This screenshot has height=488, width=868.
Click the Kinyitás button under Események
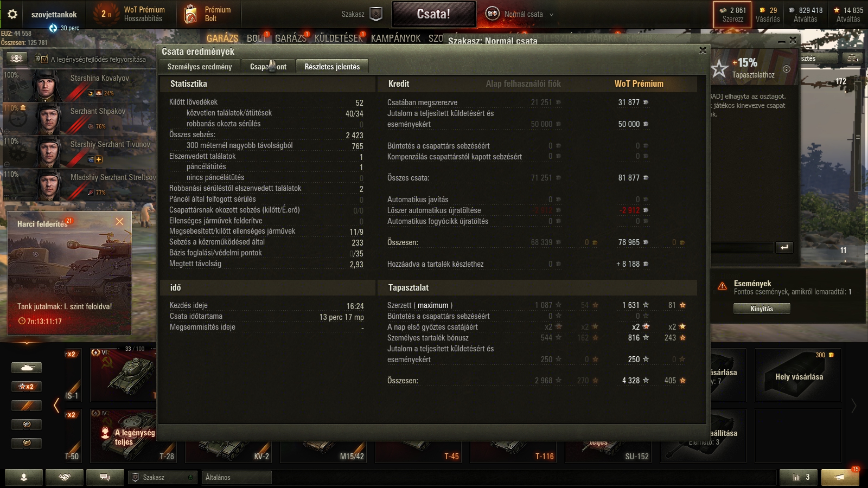click(x=762, y=309)
